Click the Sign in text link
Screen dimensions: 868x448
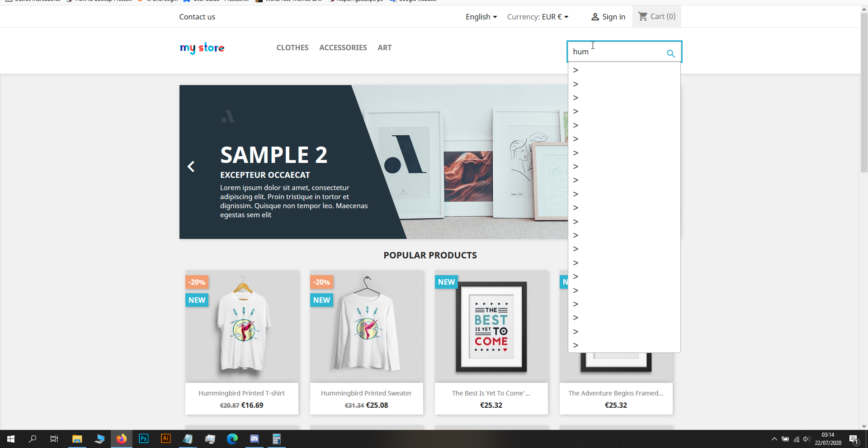click(x=613, y=17)
